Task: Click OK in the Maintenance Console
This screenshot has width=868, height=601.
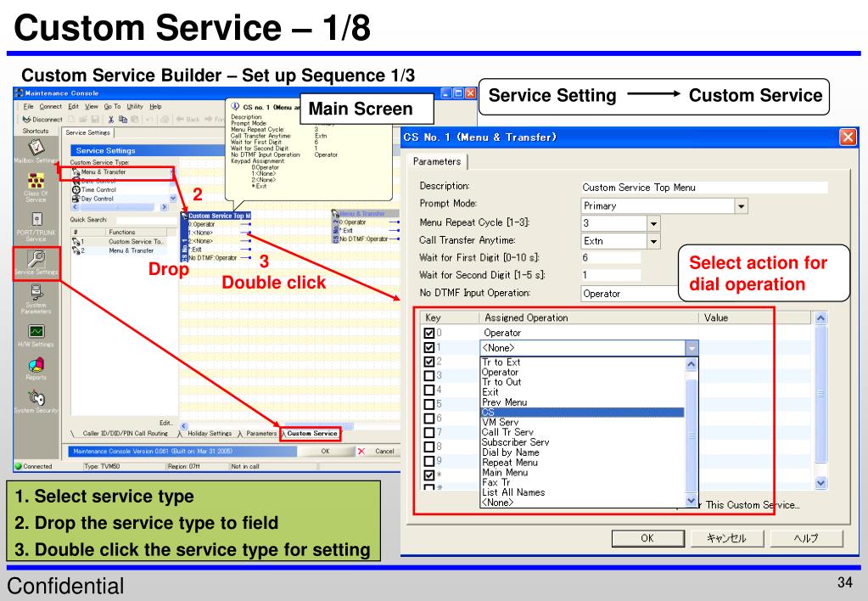Action: [325, 451]
